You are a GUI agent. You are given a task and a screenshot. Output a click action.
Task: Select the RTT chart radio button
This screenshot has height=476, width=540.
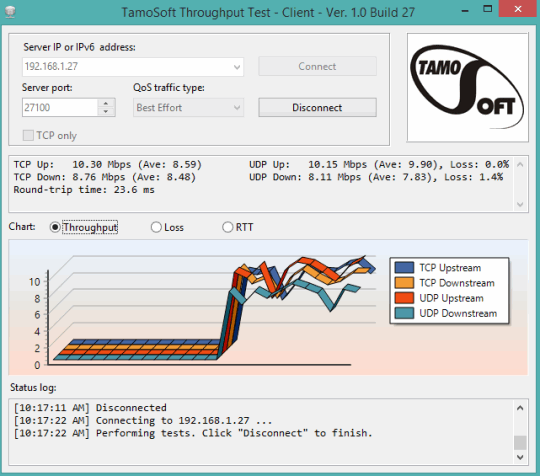227,227
